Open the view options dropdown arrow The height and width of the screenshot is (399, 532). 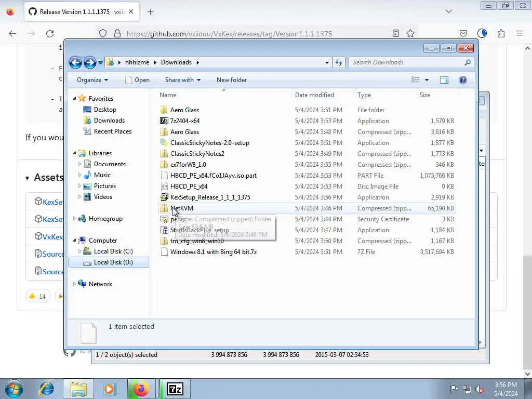pos(427,80)
